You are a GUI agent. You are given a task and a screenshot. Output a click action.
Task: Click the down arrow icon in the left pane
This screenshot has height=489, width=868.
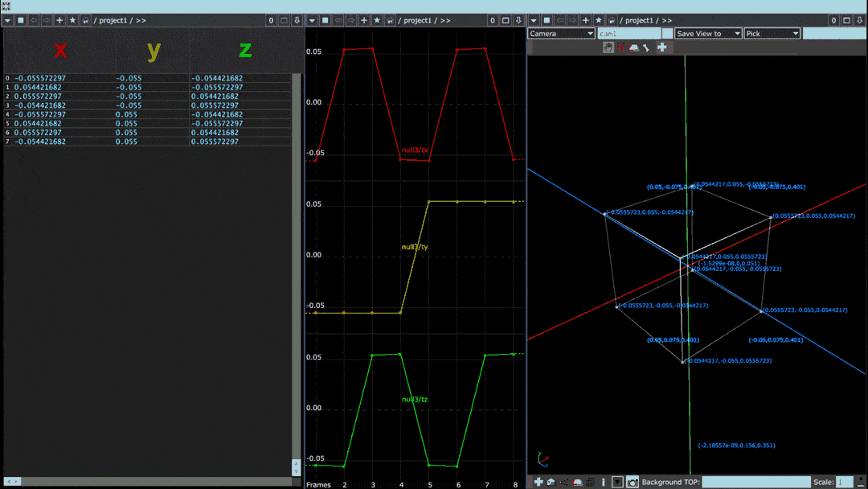pyautogui.click(x=297, y=20)
